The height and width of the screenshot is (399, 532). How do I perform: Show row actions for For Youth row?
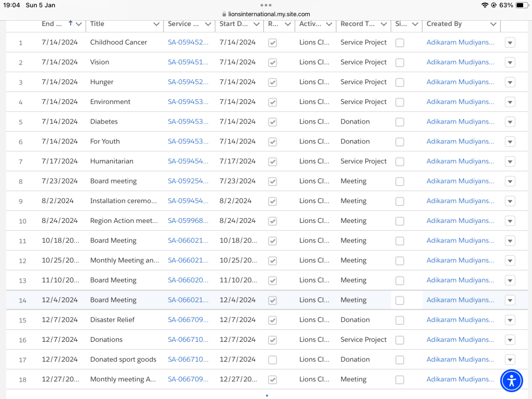coord(510,142)
